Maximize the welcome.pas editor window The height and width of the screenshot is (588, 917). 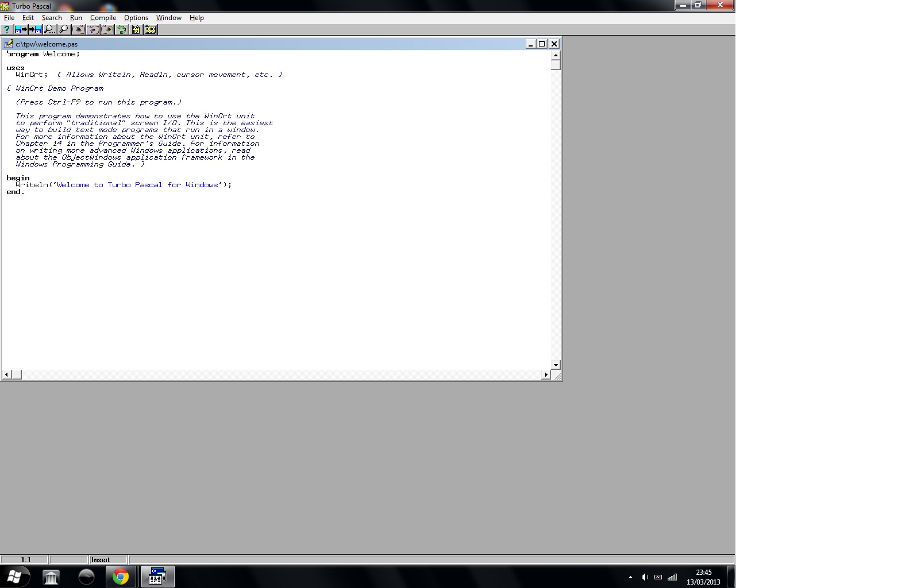pyautogui.click(x=542, y=44)
